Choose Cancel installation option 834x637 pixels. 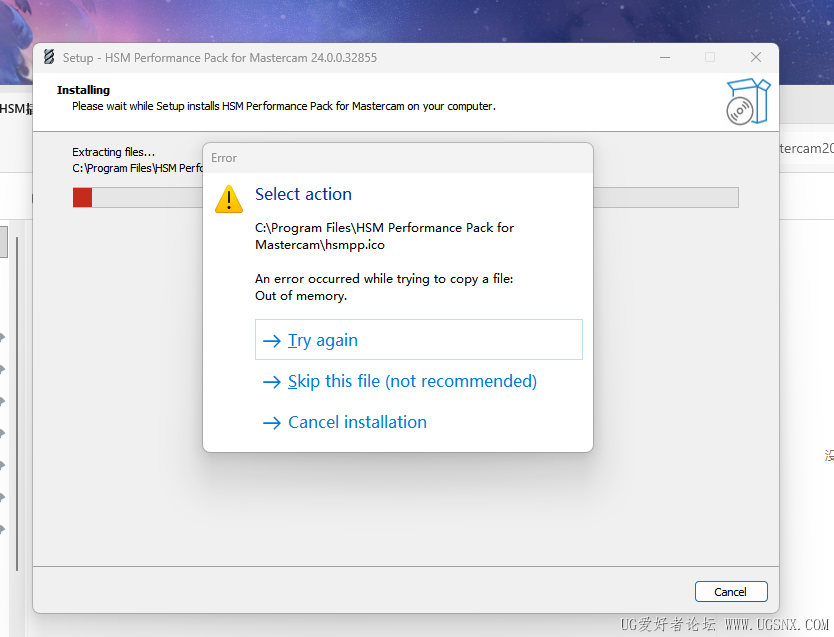coord(419,422)
